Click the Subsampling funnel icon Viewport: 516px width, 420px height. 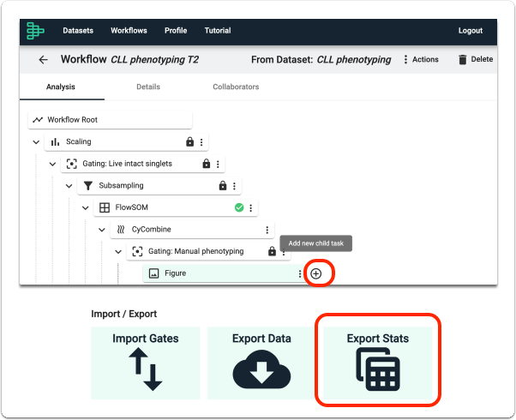[x=88, y=186]
